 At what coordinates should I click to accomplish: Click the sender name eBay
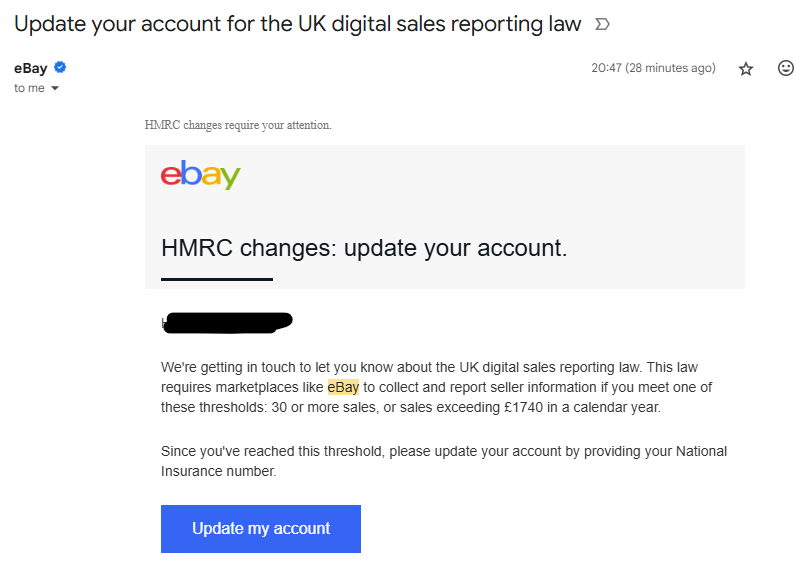30,68
